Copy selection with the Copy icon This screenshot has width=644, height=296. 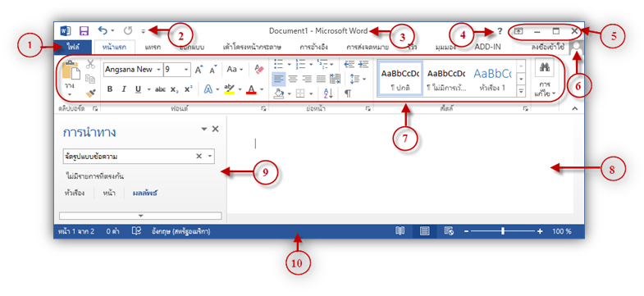point(90,79)
